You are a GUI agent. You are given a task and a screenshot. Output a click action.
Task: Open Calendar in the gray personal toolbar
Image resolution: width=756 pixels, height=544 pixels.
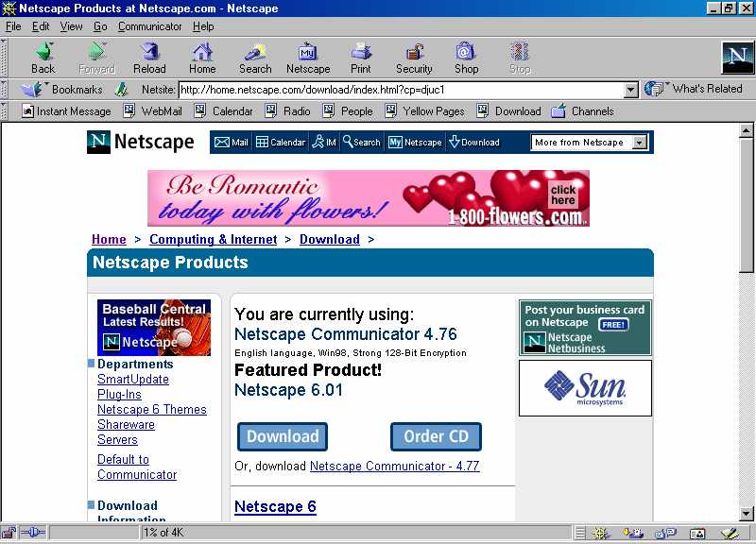[224, 111]
